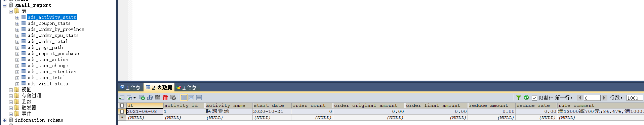Switch to form view mode
The image size is (644, 125).
pyautogui.click(x=191, y=97)
